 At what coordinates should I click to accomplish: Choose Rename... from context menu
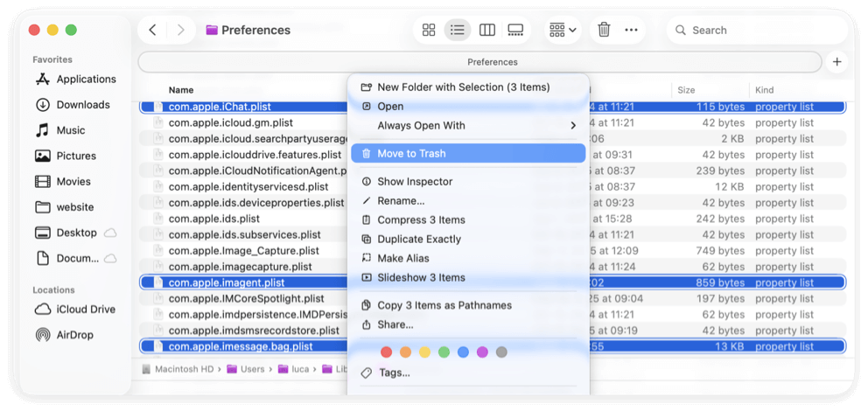pyautogui.click(x=468, y=201)
